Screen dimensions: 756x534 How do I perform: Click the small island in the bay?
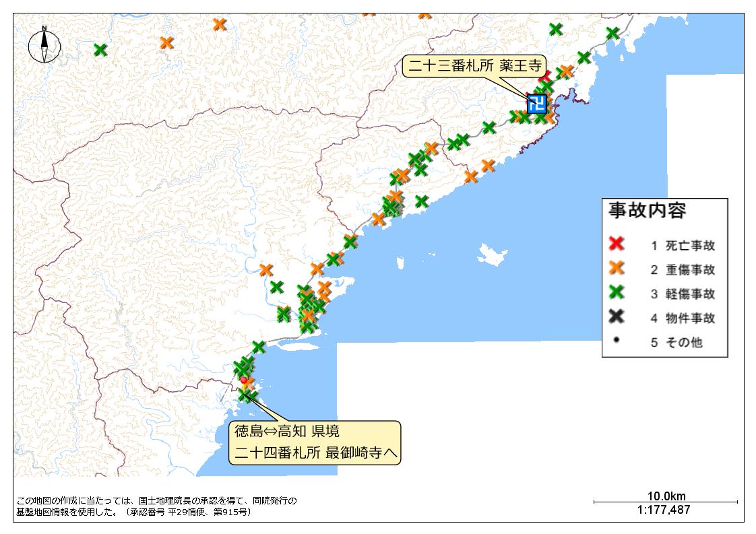(493, 253)
